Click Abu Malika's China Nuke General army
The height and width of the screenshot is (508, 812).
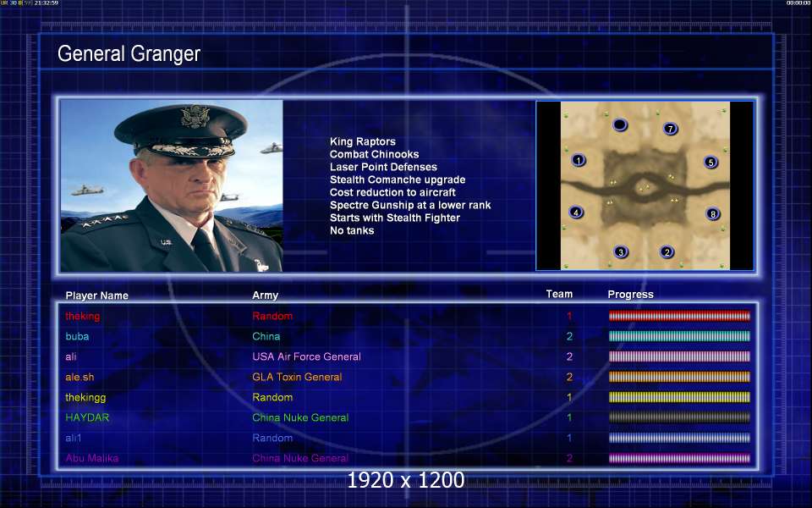point(300,458)
